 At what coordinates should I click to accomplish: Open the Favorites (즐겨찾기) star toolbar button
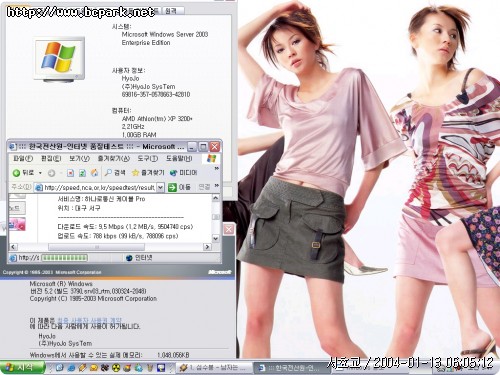click(x=148, y=173)
